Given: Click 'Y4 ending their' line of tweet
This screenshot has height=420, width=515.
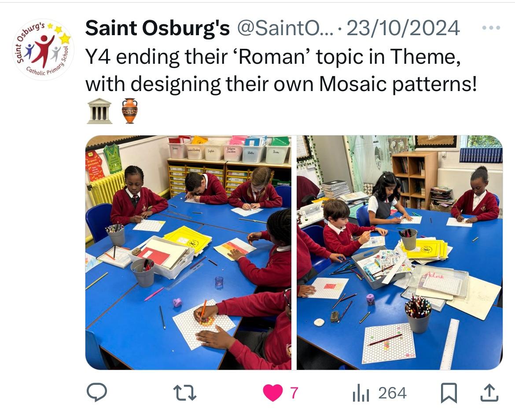Looking at the screenshot, I should [x=156, y=57].
